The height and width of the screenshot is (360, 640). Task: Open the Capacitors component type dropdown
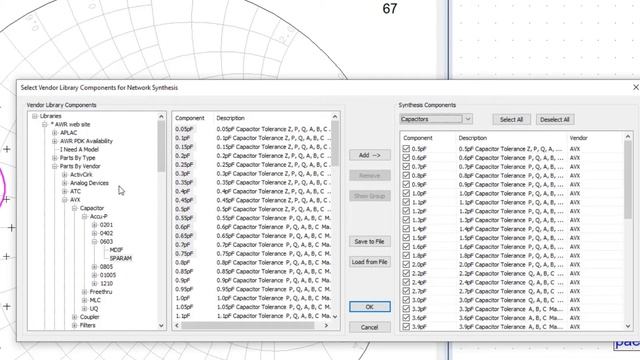468,119
